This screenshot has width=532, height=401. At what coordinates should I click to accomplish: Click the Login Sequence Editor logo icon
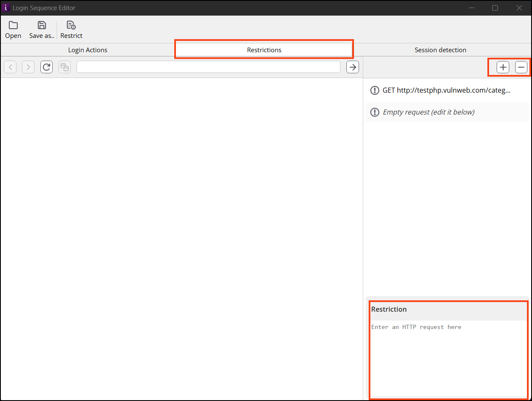(x=5, y=8)
